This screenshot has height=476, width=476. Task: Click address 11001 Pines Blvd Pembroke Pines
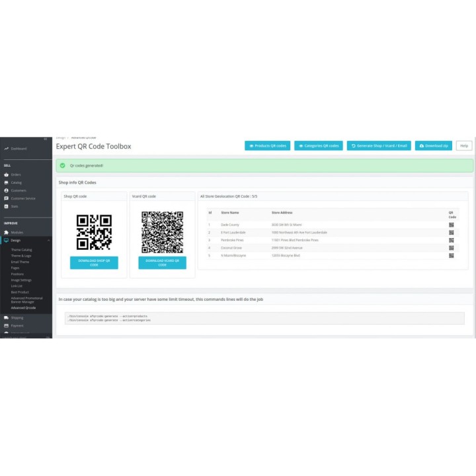[295, 240]
